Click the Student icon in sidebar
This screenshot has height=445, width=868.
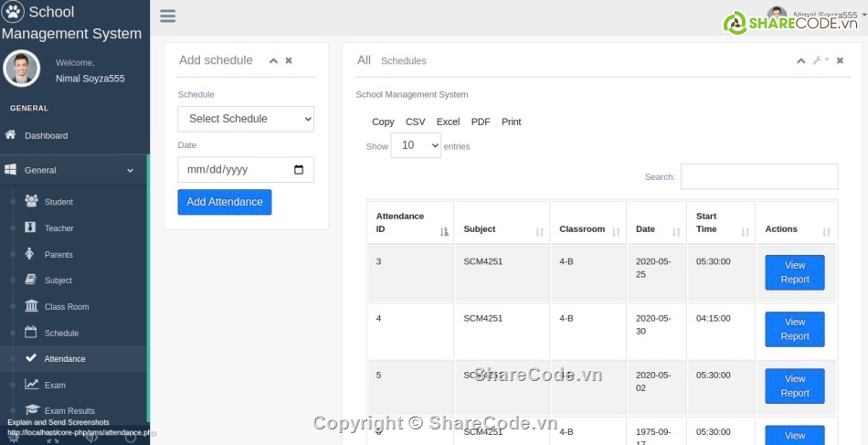(31, 201)
